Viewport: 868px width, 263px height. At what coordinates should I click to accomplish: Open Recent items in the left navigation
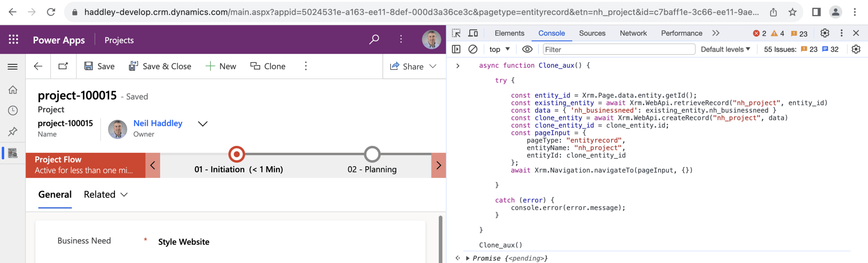pos(13,111)
